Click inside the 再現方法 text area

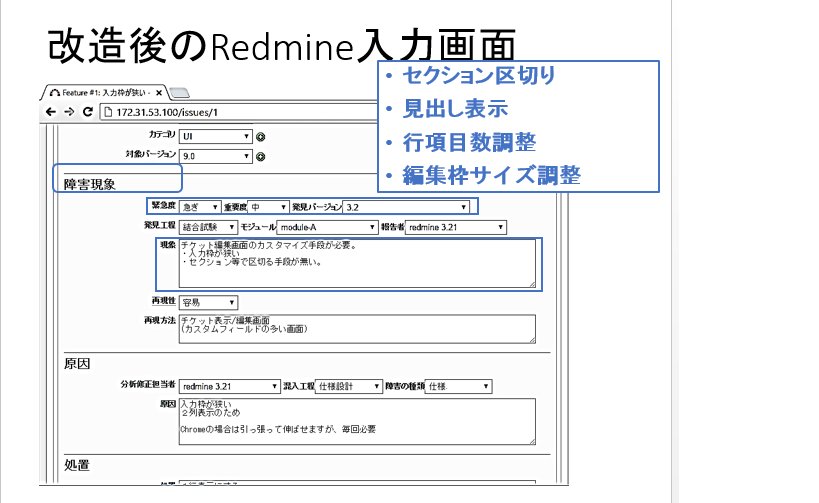[357, 329]
